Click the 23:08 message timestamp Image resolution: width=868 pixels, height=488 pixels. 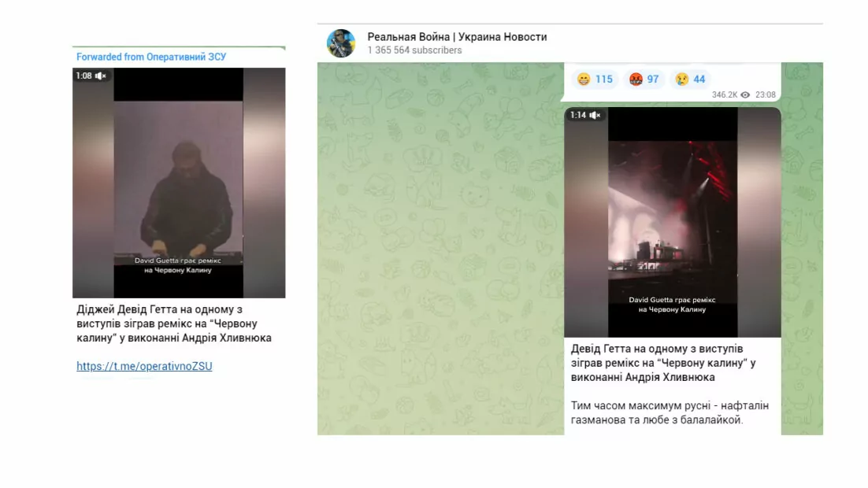(x=766, y=95)
